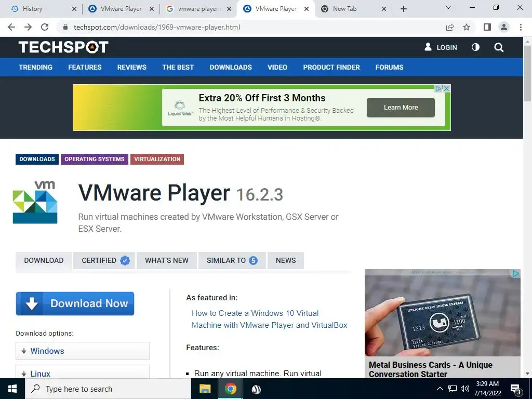The image size is (532, 399).
Task: Open the PRODUCT FINDER nav item
Action: 331,67
